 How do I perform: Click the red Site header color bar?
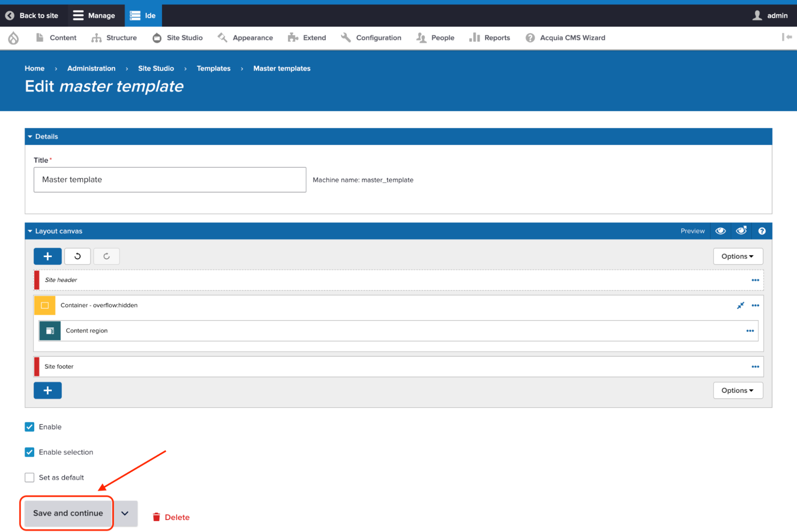pyautogui.click(x=37, y=280)
